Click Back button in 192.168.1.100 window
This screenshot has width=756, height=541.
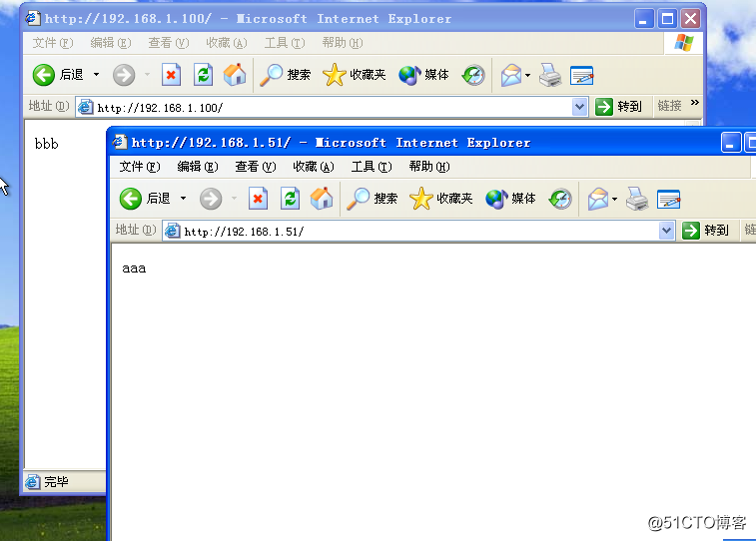point(58,75)
